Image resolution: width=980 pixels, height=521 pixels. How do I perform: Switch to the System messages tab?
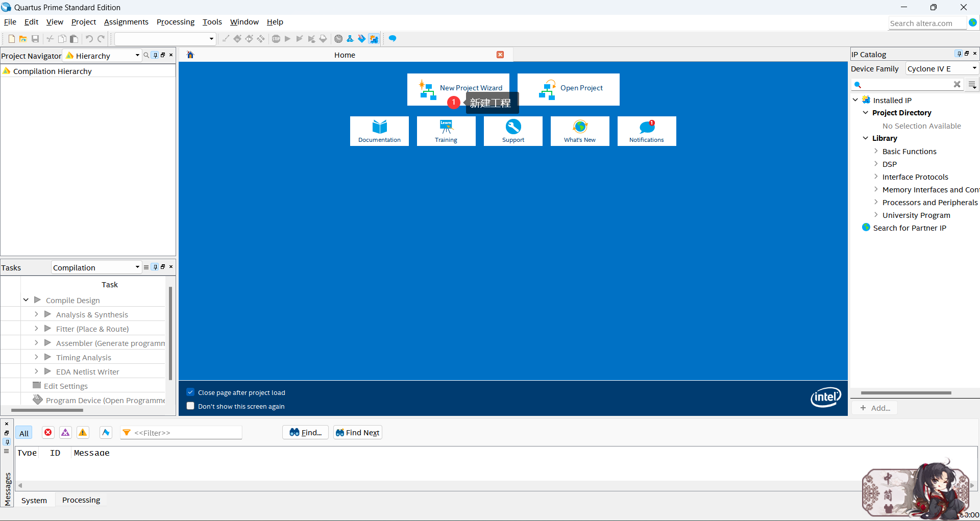pos(34,501)
